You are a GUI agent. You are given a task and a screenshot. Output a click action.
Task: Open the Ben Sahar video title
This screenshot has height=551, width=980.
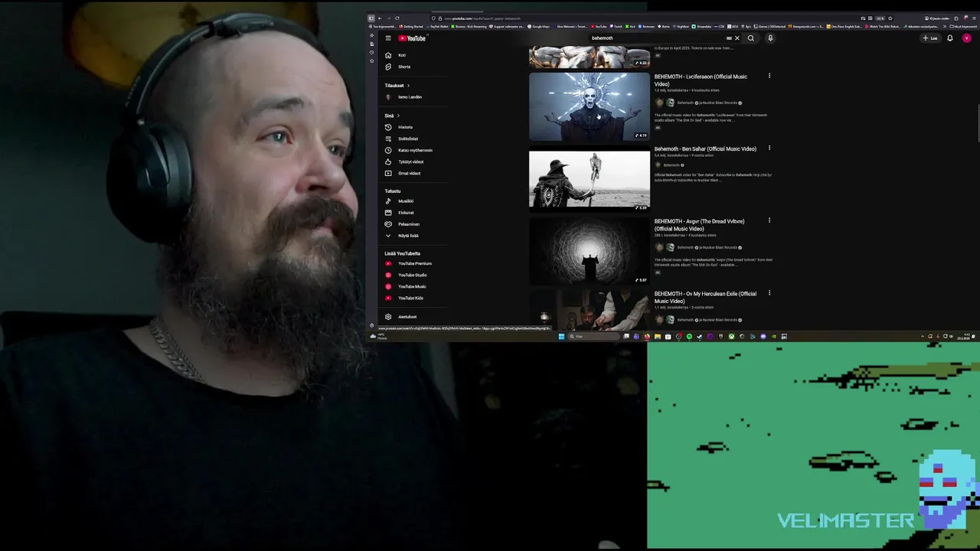click(705, 149)
